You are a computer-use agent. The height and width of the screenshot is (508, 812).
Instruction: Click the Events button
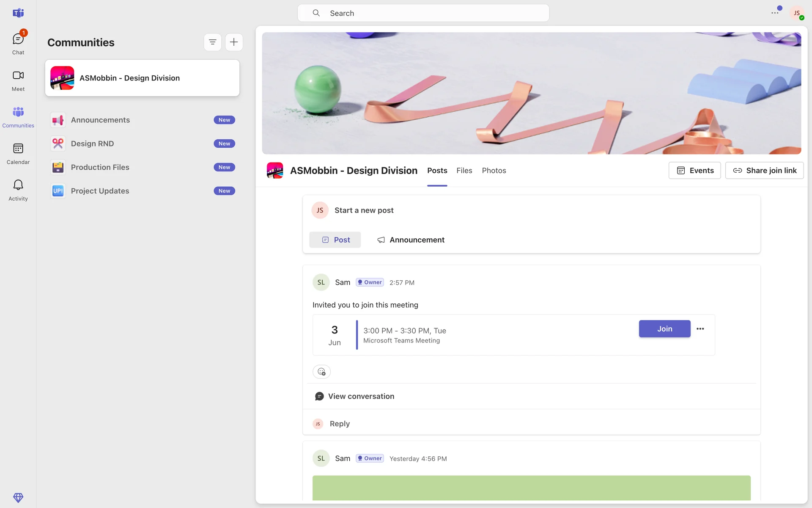[x=694, y=171]
